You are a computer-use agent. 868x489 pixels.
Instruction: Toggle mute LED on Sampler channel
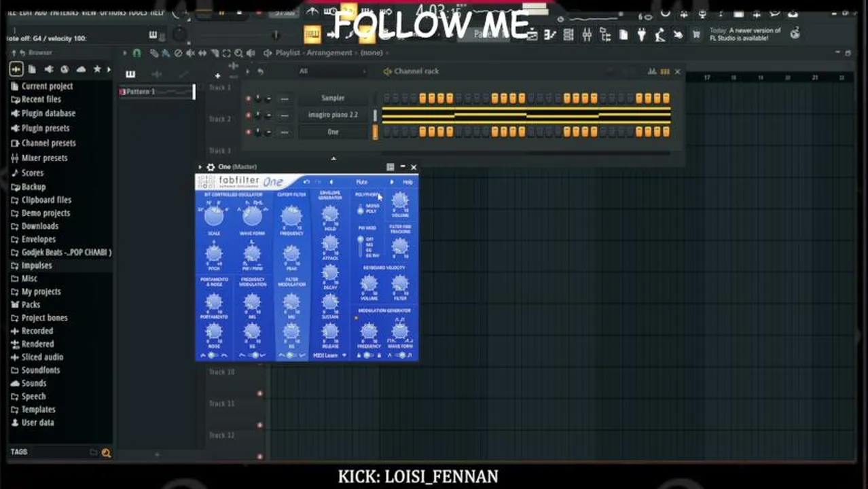(x=248, y=99)
